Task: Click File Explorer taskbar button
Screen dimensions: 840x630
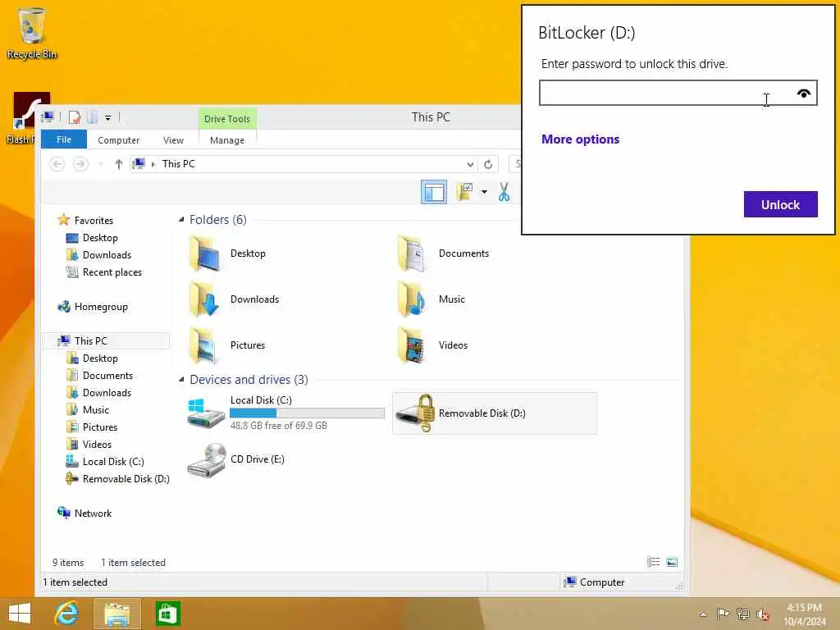Action: (117, 614)
